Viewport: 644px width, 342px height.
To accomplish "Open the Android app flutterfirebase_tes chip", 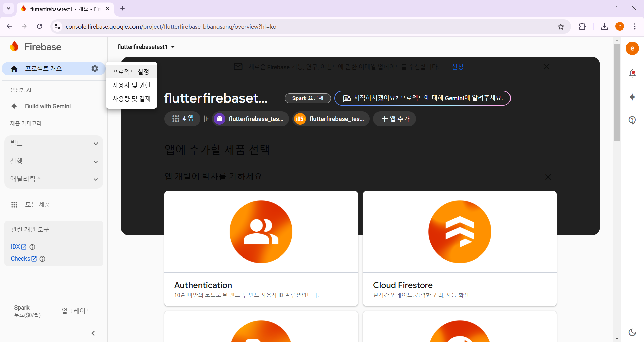I will 251,119.
